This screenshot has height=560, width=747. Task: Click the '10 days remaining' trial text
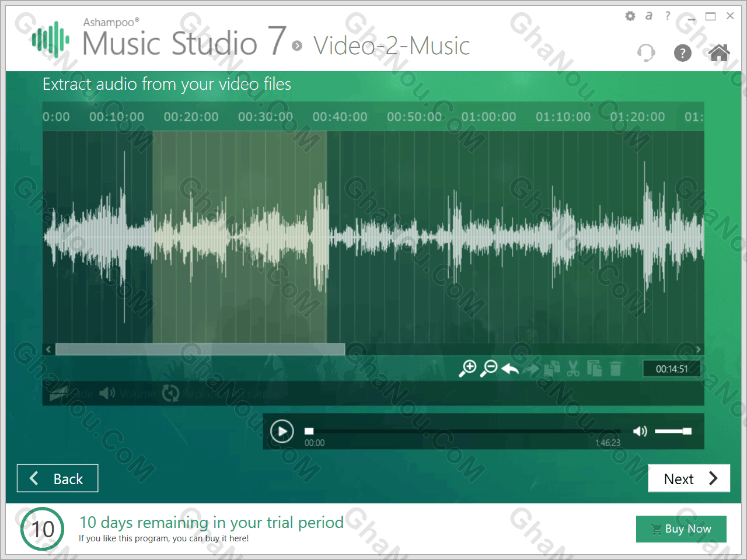[x=211, y=522]
